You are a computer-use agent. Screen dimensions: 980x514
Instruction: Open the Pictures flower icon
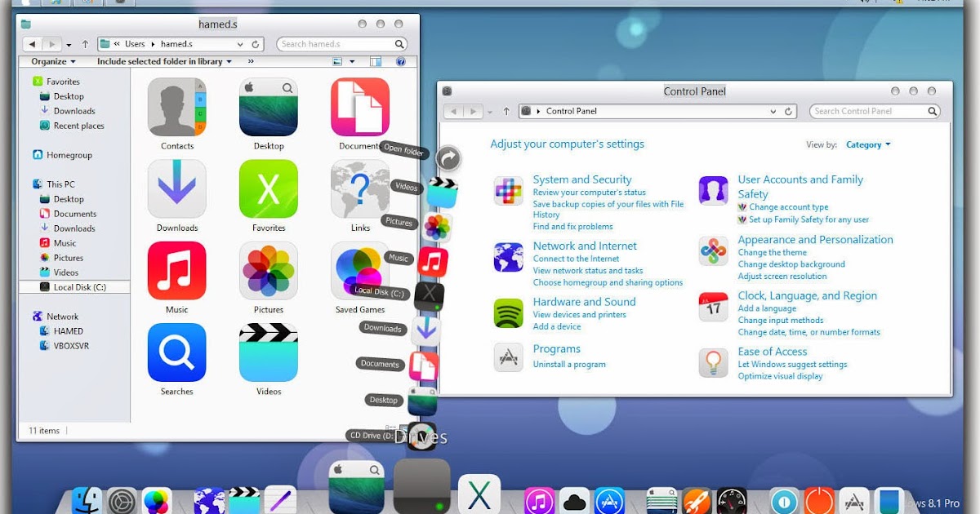(268, 271)
